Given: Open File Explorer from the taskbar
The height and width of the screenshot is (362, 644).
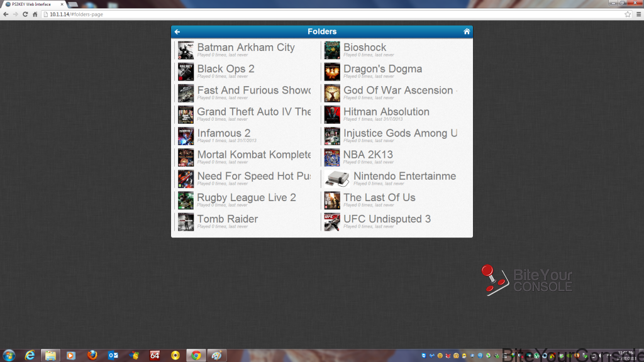Looking at the screenshot, I should [x=50, y=356].
